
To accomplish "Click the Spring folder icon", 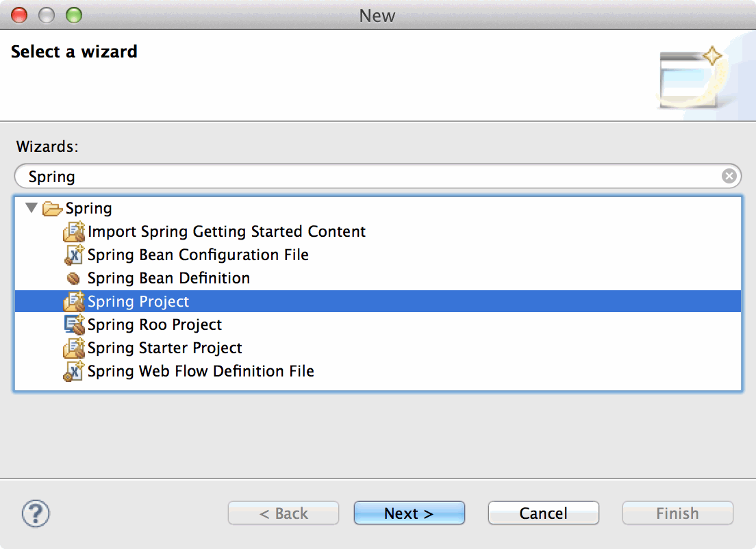I will (x=52, y=209).
